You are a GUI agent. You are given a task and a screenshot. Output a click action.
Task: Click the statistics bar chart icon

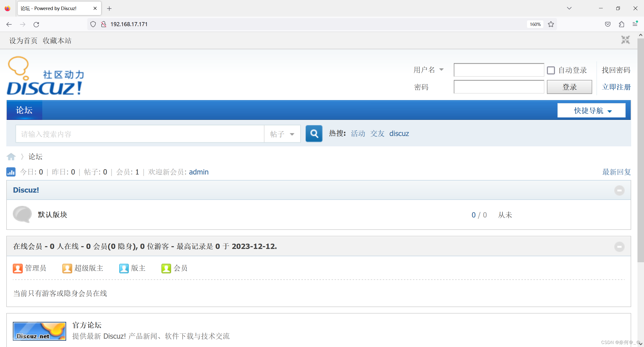tap(11, 172)
